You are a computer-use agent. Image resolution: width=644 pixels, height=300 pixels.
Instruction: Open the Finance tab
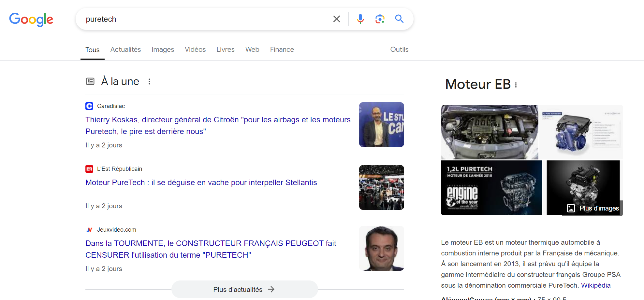click(x=282, y=49)
